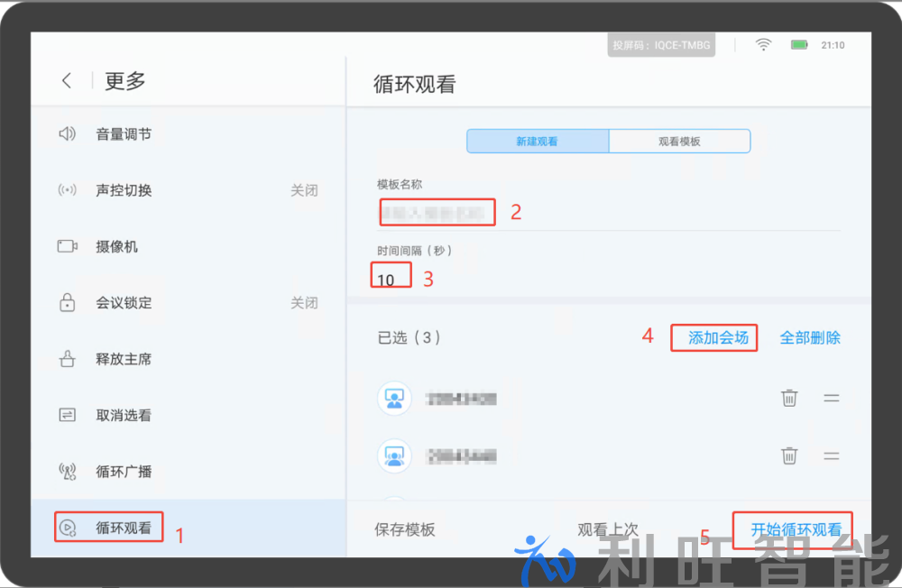This screenshot has height=588, width=902.
Task: Open the 声控切换 menu entry
Action: (x=189, y=190)
